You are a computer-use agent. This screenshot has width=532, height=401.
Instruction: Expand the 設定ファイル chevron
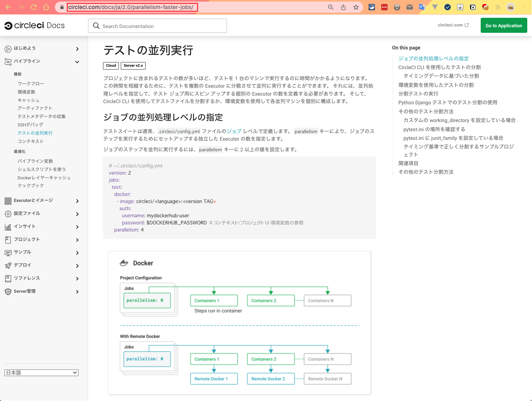pos(77,214)
